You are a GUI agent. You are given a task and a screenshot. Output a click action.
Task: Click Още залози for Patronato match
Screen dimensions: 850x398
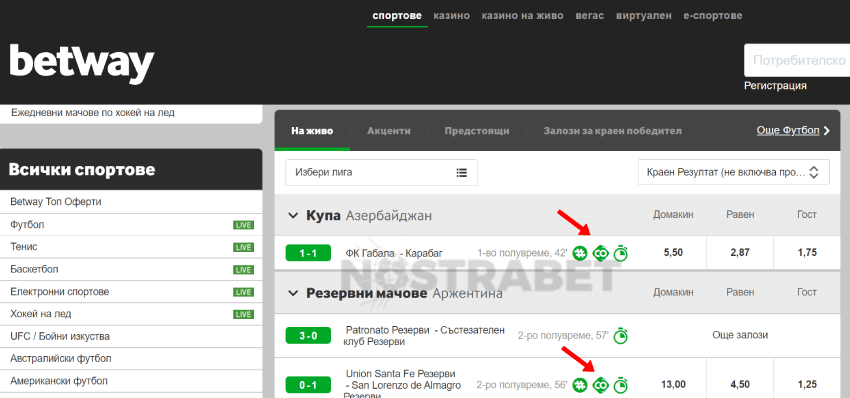click(x=740, y=335)
